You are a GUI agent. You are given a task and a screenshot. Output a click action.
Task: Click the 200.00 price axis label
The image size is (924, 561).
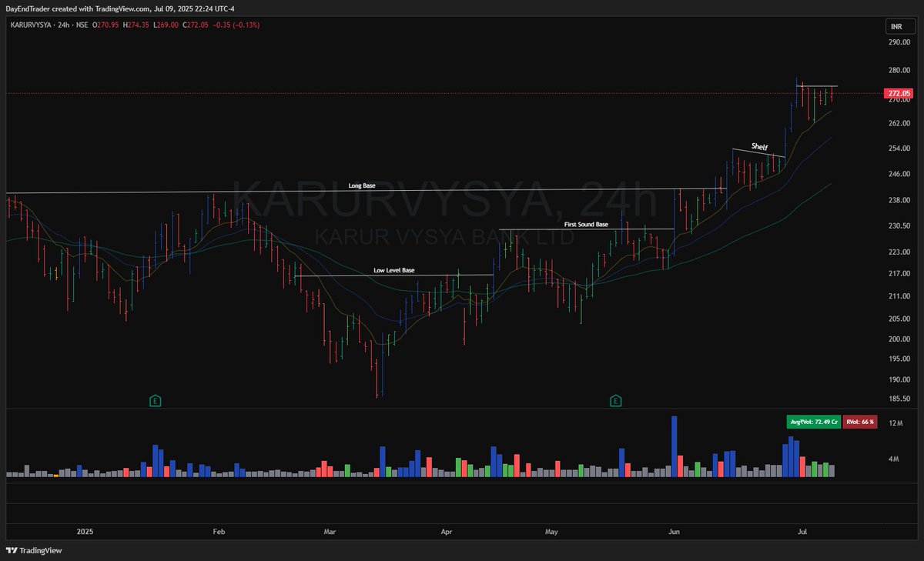[x=899, y=339]
